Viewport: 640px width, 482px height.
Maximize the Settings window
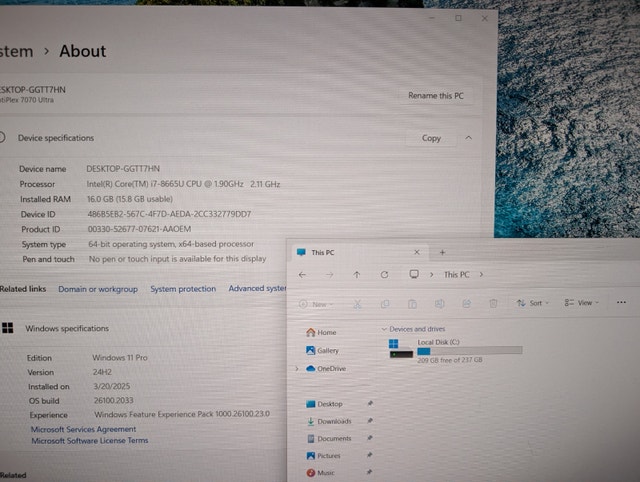[x=458, y=18]
